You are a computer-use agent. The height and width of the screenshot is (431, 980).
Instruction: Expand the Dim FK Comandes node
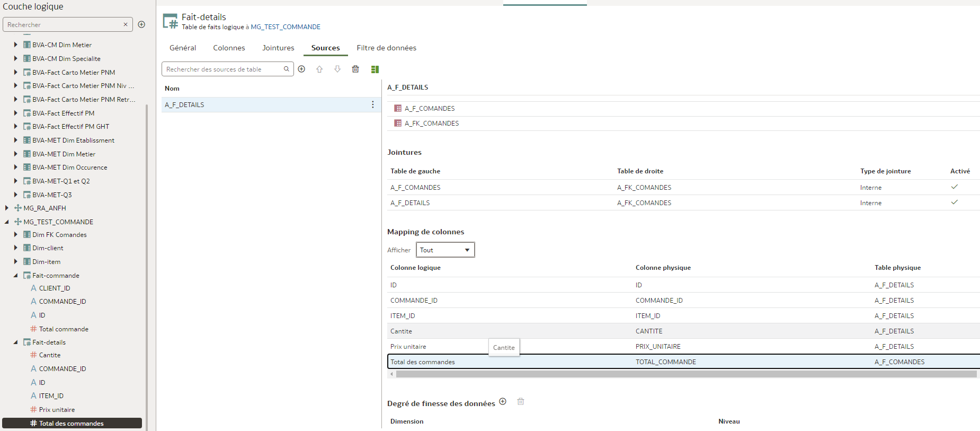coord(15,234)
